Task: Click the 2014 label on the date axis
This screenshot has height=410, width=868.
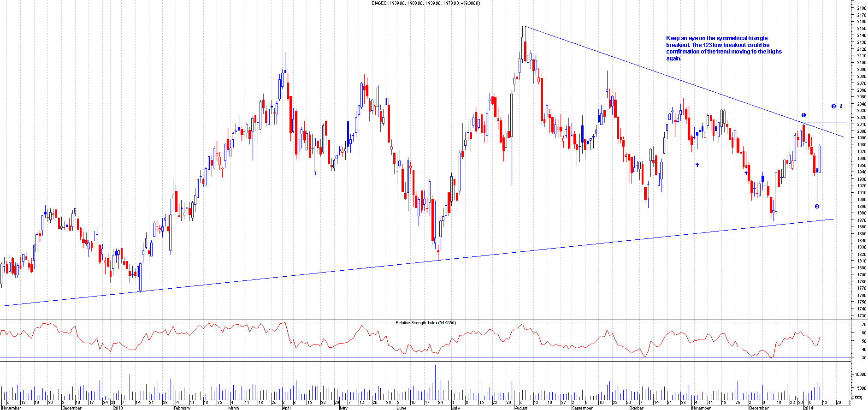Action: [x=809, y=408]
